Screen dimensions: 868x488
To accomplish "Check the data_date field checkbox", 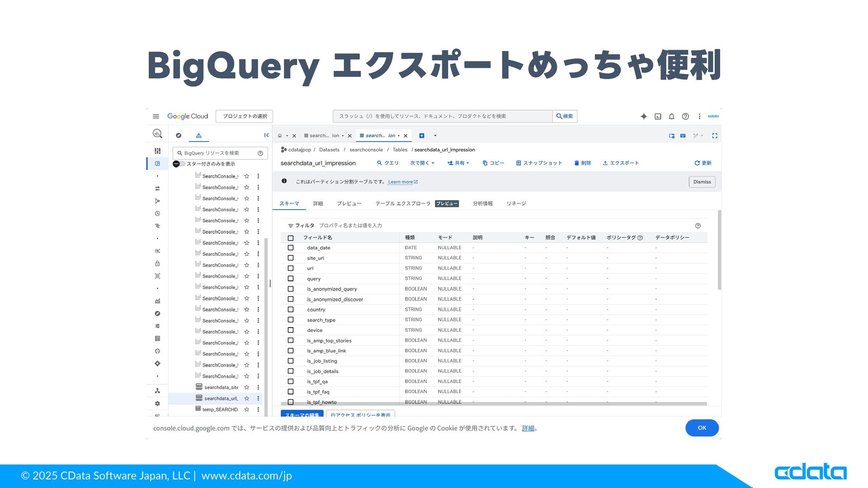I will [x=291, y=248].
